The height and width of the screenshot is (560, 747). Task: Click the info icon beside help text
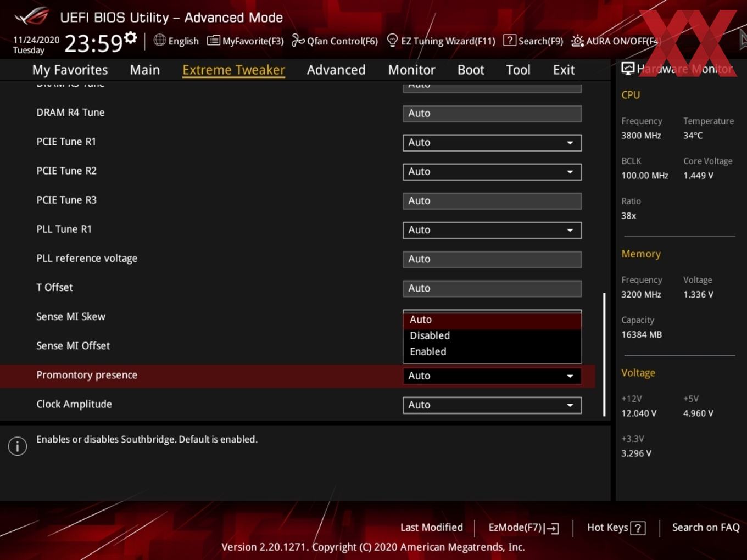point(18,446)
